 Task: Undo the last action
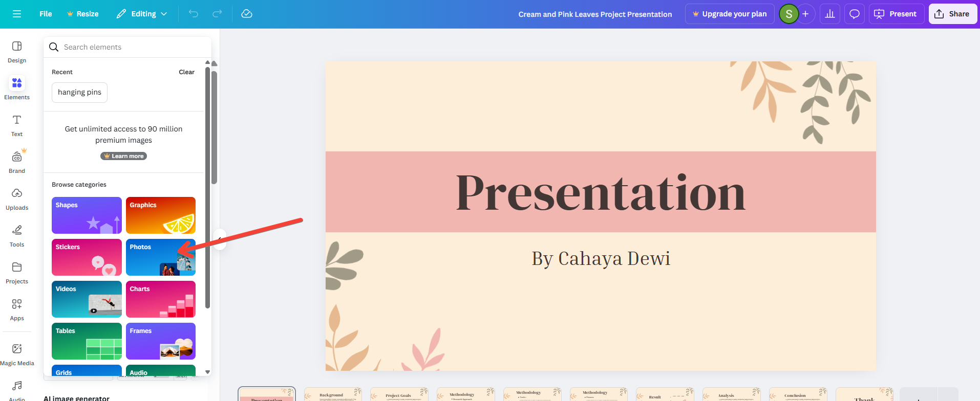(x=194, y=14)
